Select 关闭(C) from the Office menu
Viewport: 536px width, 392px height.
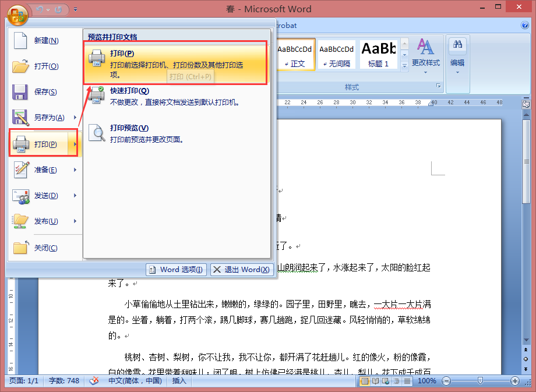point(45,248)
